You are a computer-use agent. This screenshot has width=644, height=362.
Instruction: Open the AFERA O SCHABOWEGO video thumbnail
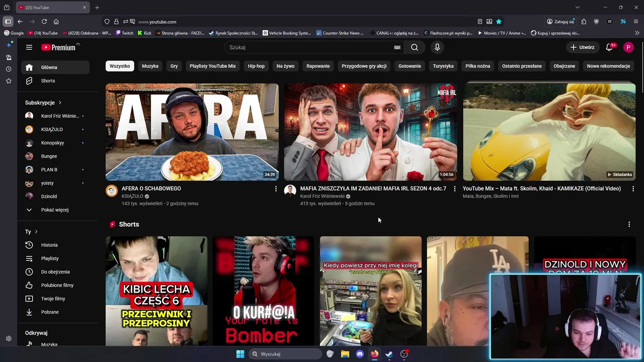(192, 132)
